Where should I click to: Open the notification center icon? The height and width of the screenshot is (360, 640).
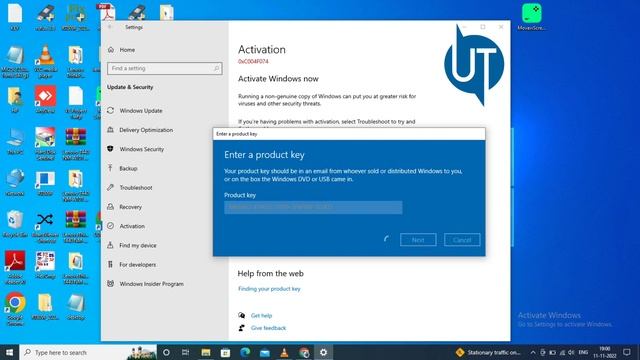coord(627,352)
